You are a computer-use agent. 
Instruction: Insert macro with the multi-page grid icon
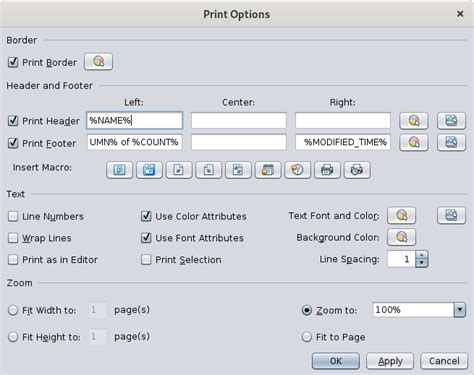pyautogui.click(x=238, y=170)
